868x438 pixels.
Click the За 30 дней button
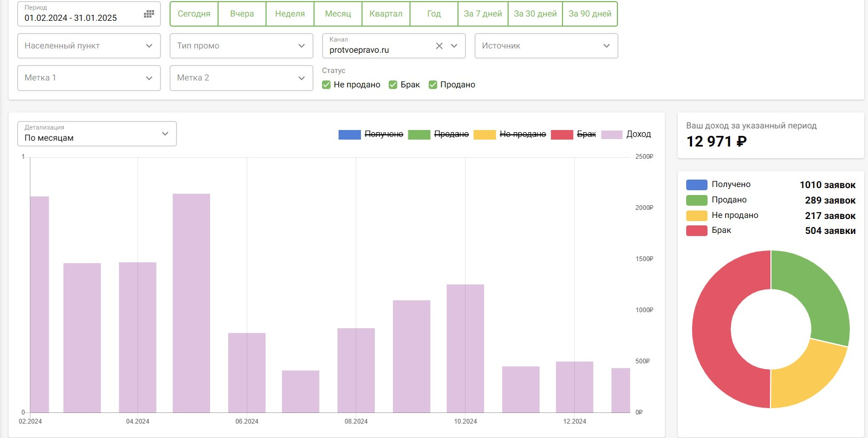click(x=535, y=14)
